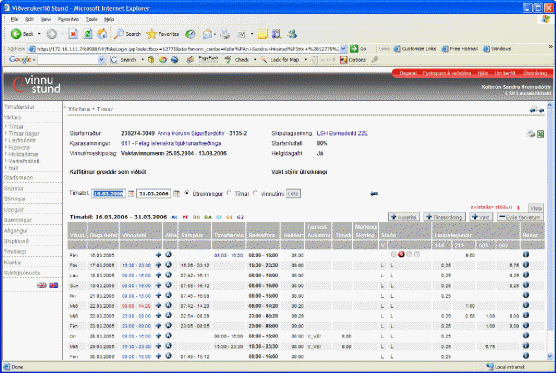Click the blue arrow after Leita button
Viewport: 556px width, 373px height.
pos(374,194)
